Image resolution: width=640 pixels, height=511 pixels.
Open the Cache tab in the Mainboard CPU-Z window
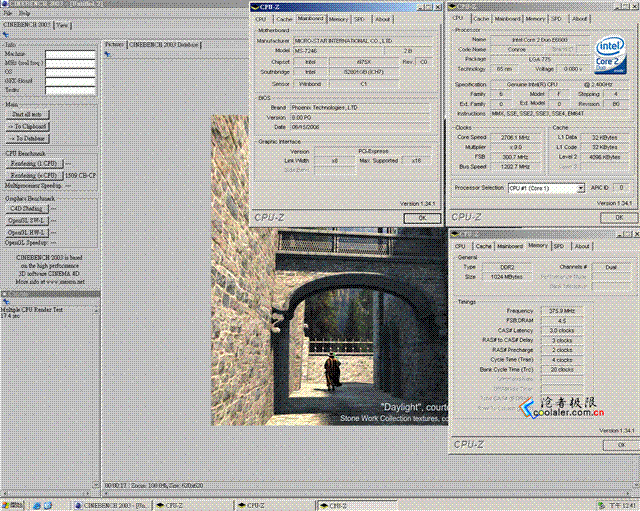284,19
